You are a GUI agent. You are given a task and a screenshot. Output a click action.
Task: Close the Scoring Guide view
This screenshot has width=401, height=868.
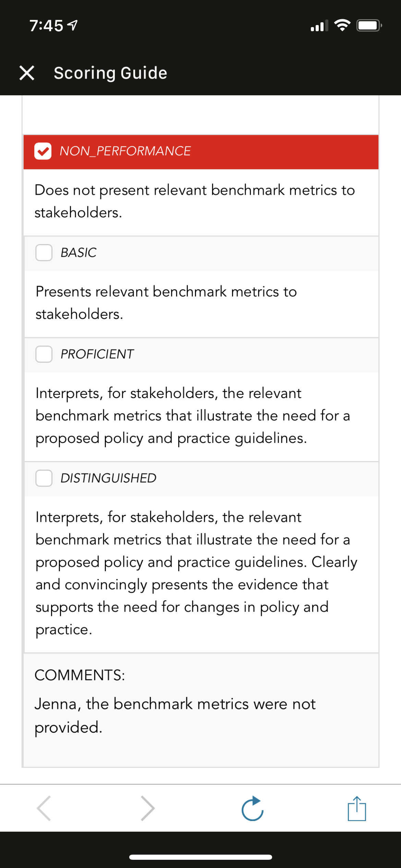coord(27,73)
